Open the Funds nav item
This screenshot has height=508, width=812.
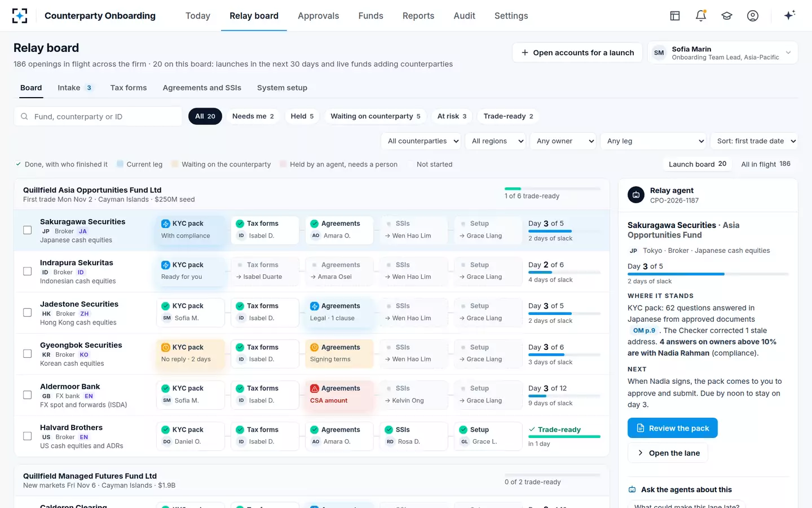371,16
